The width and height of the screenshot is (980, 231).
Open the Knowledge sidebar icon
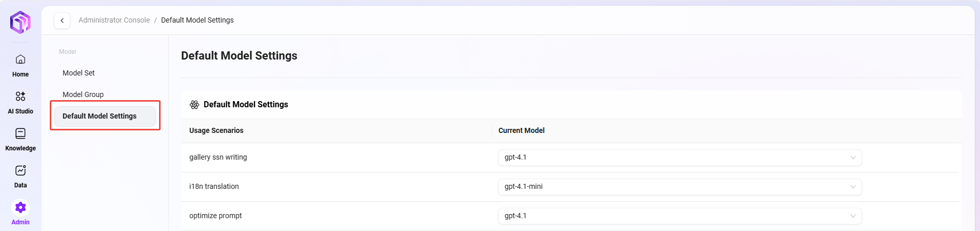[x=21, y=133]
